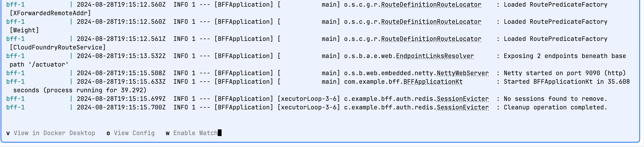Screen dimensions: 644x147
Task: Open SessionEvicter link on 'No sessions found' line
Action: [x=462, y=99]
